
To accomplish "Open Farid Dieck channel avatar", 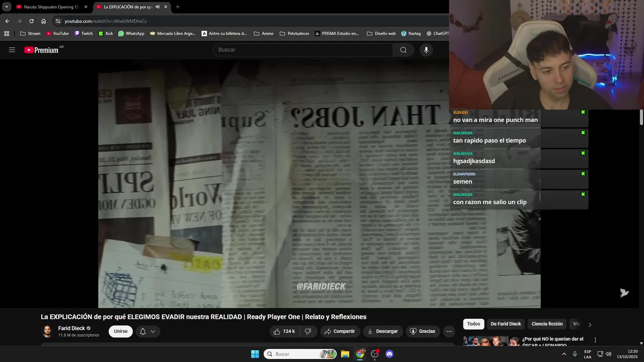I will 47,331.
